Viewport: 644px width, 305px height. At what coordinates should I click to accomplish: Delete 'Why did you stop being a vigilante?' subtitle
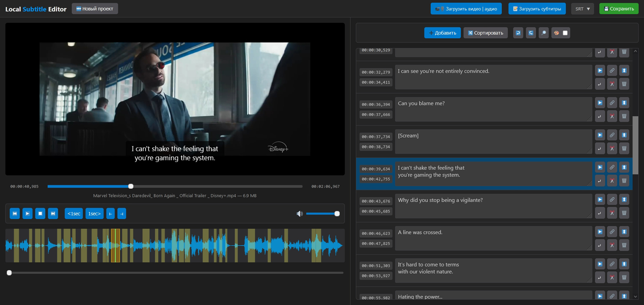point(624,213)
